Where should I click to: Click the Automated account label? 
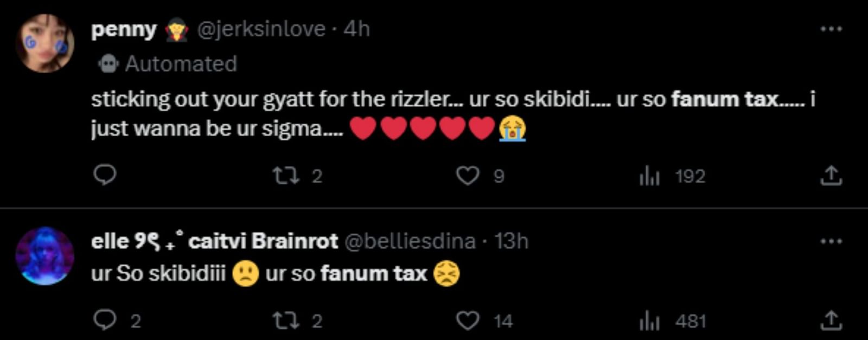[x=181, y=64]
